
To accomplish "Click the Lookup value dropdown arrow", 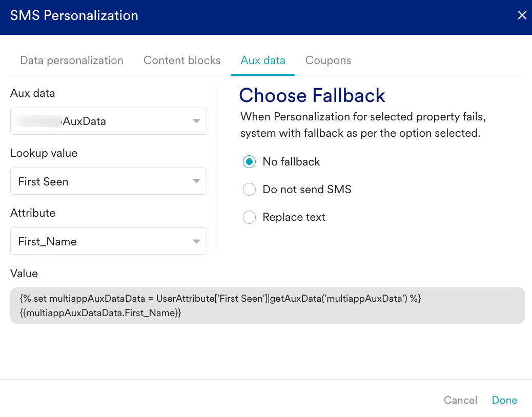I will (x=196, y=181).
